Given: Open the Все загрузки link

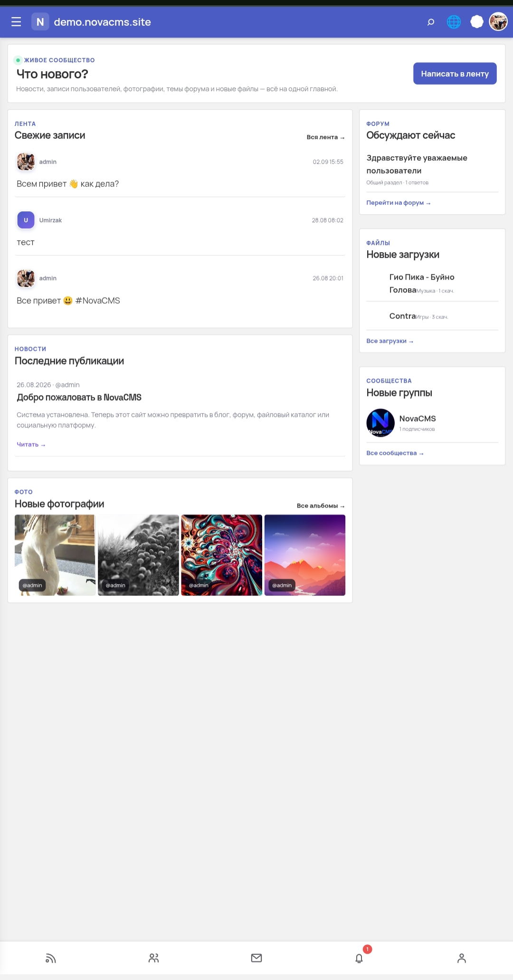Looking at the screenshot, I should [x=390, y=341].
